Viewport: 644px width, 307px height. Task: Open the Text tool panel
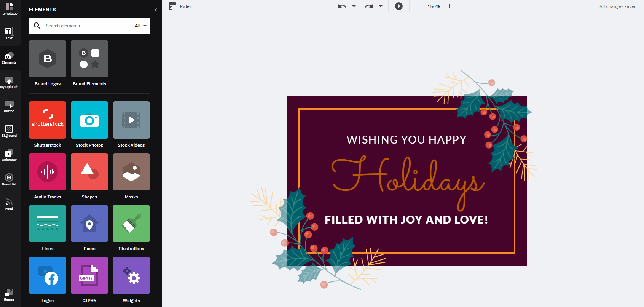coord(9,34)
